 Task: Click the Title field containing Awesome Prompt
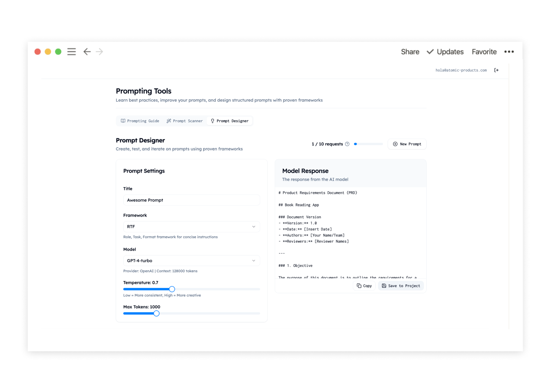tap(191, 200)
